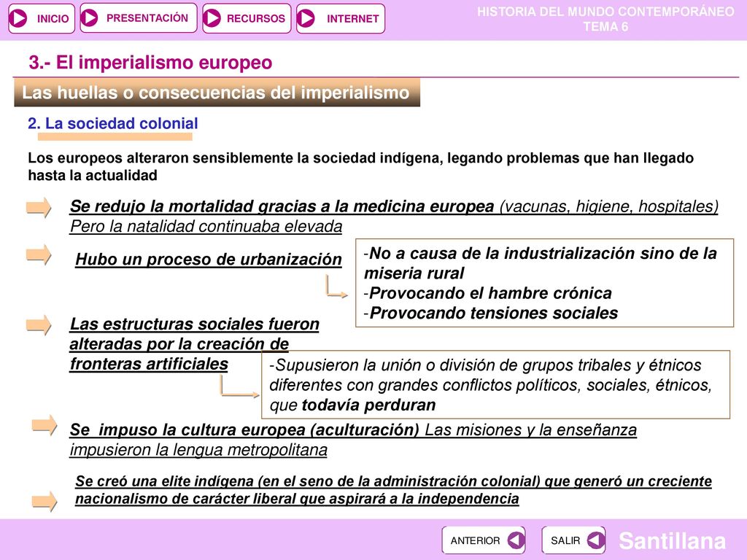The image size is (747, 560).
Task: Click the back arrow icon beside ANTERIOR
Action: coord(516,540)
